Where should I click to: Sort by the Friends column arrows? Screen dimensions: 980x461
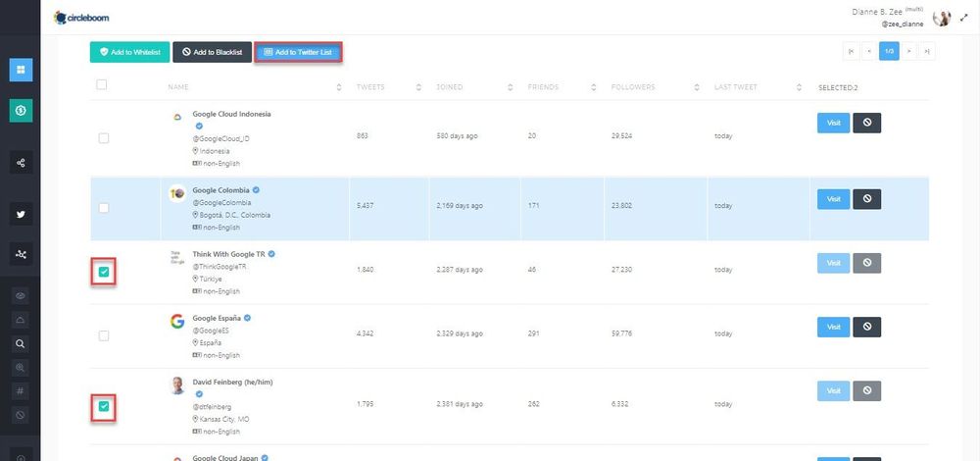pos(593,87)
